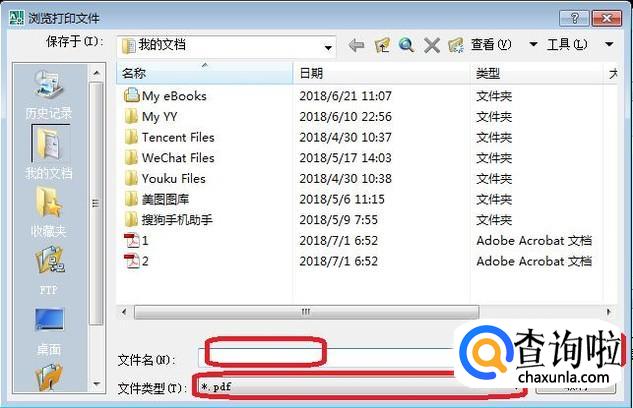Screen dimensions: 633x408
Task: Click the Back arrow icon in toolbar
Action: point(356,45)
